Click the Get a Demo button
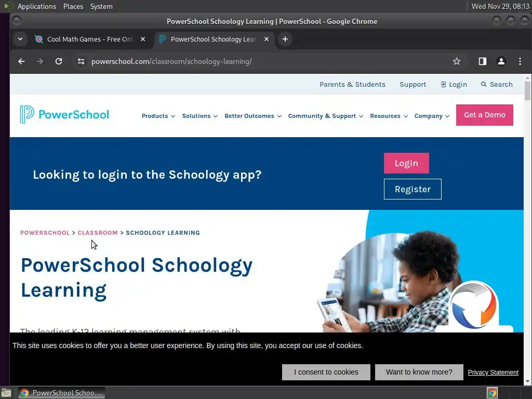The height and width of the screenshot is (399, 532). [x=485, y=115]
